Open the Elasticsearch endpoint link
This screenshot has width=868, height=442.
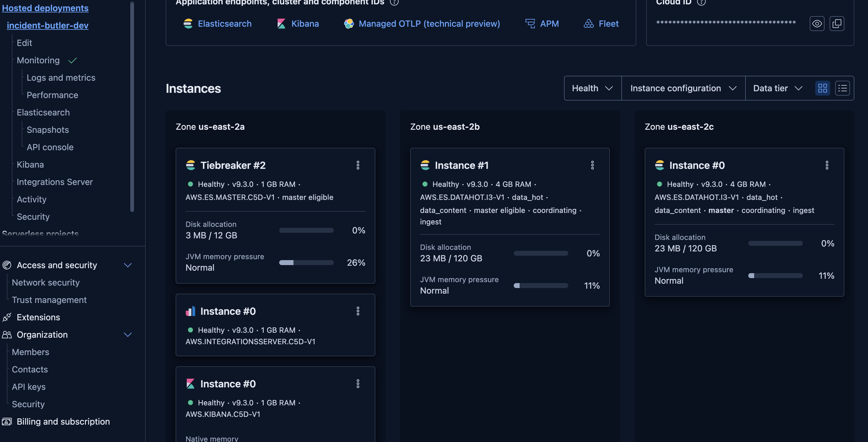tap(224, 24)
